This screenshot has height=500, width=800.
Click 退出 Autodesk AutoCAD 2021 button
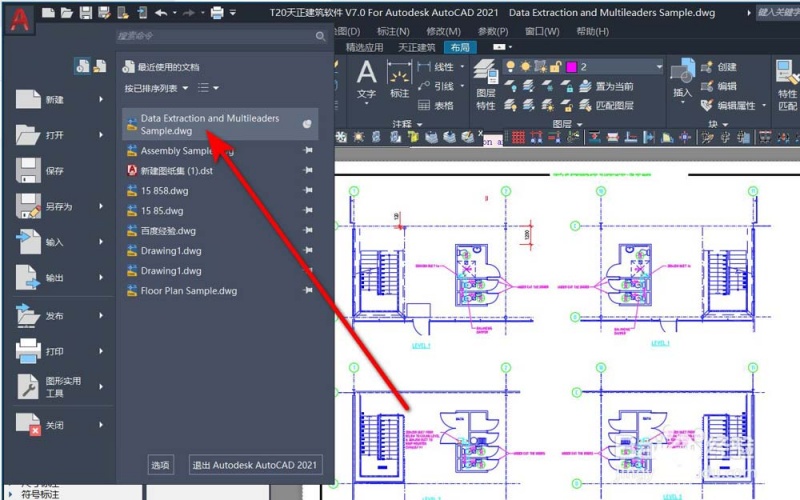coord(255,465)
